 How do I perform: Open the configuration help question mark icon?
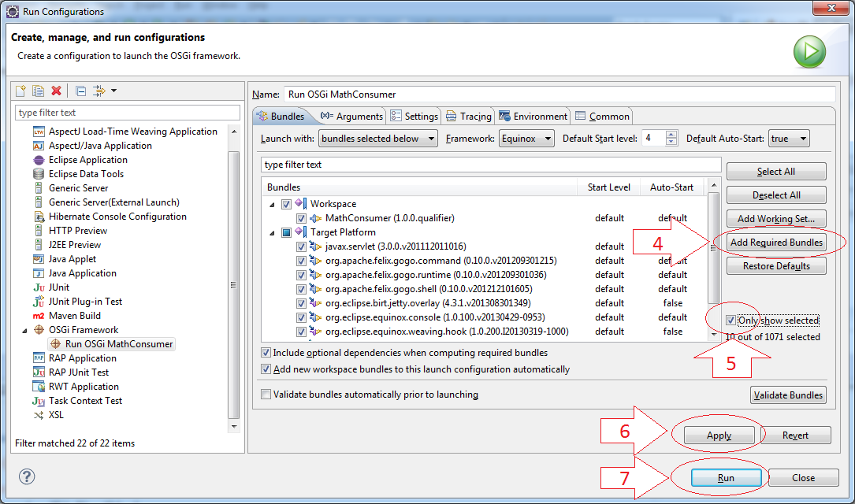pos(27,476)
